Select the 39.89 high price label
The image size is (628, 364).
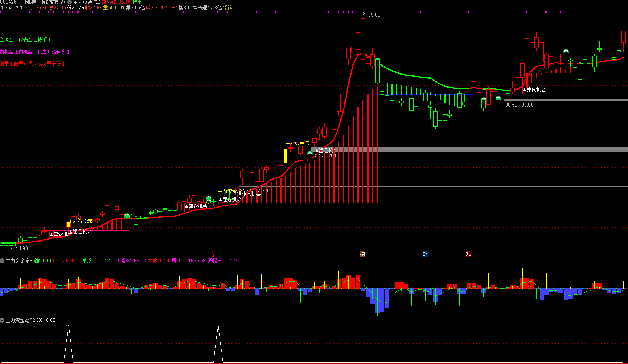pyautogui.click(x=374, y=15)
